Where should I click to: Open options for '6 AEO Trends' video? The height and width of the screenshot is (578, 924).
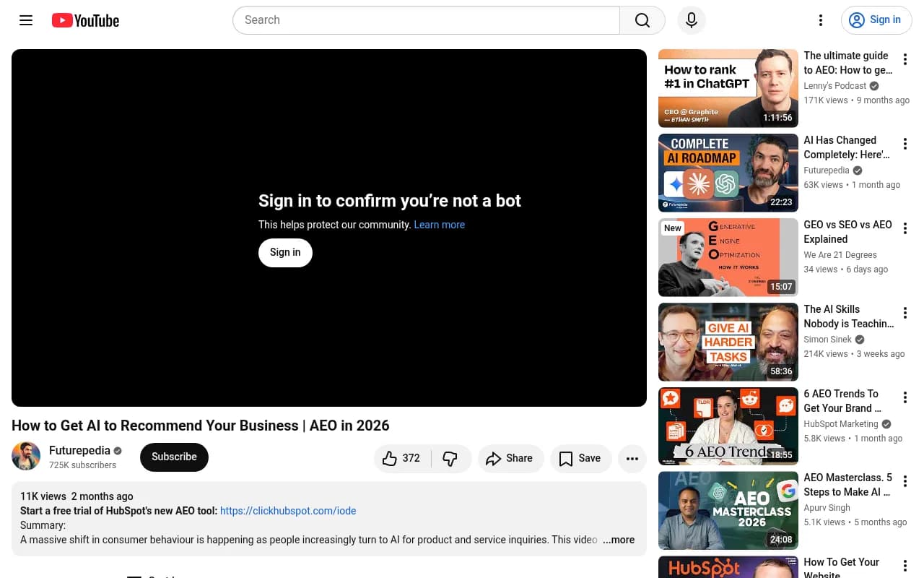(x=905, y=397)
